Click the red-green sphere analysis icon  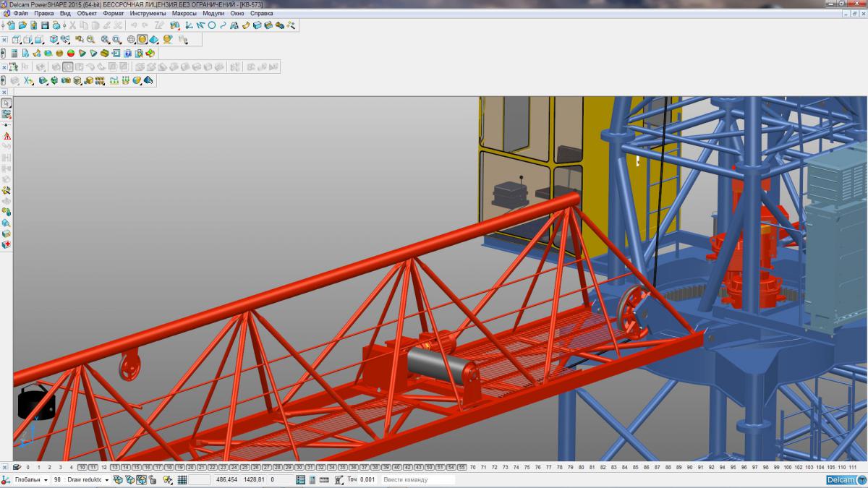(71, 53)
